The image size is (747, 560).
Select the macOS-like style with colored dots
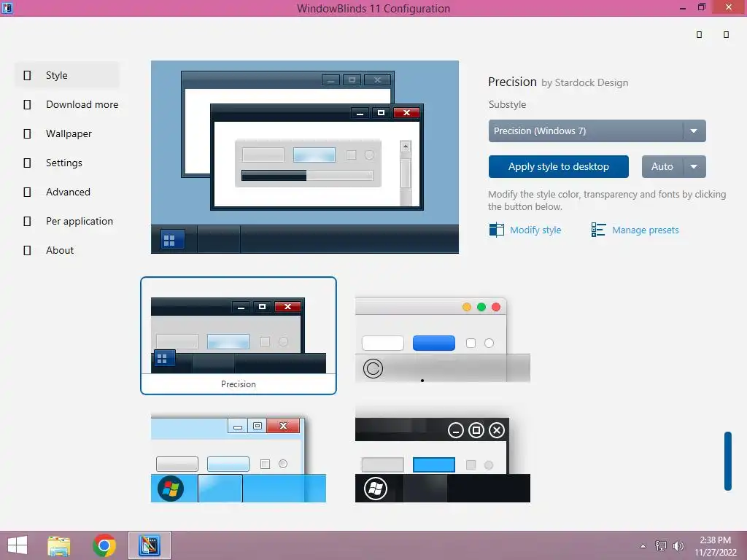(443, 340)
